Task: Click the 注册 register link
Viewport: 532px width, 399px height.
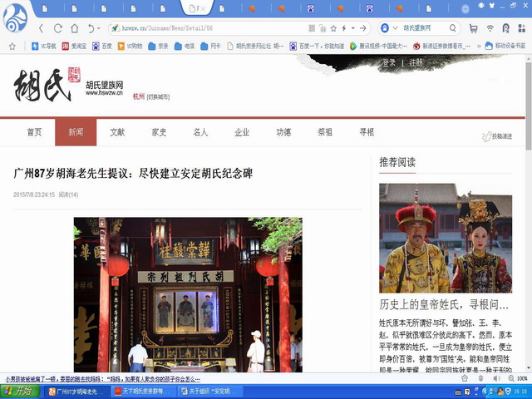Action: [416, 63]
